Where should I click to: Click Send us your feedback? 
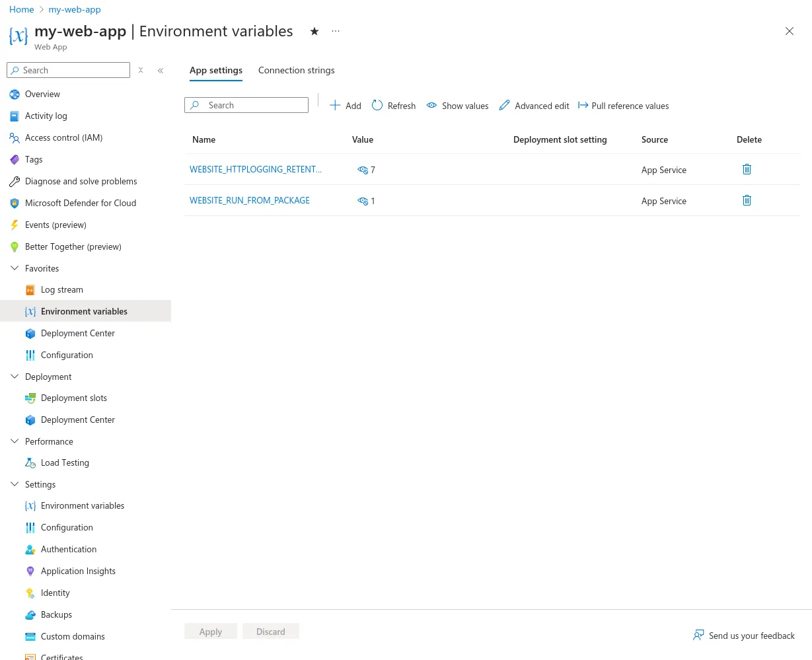pyautogui.click(x=744, y=636)
